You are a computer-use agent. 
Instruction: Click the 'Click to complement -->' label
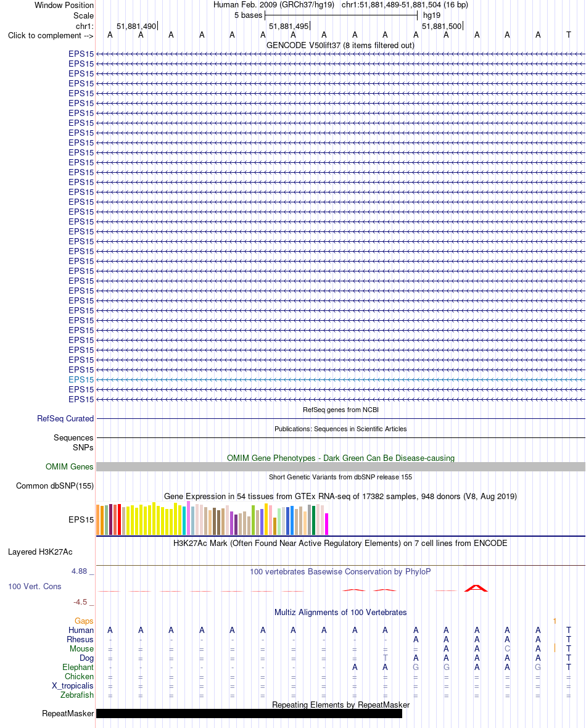click(51, 35)
